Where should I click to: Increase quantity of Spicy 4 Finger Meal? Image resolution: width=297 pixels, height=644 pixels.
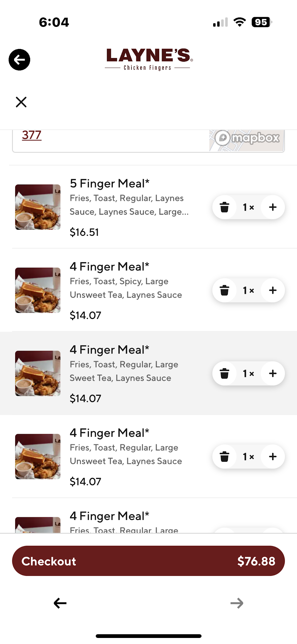pos(273,290)
